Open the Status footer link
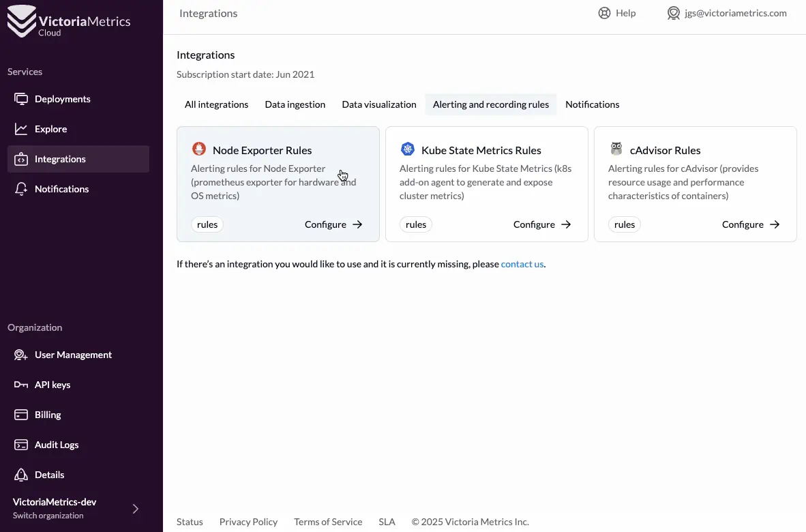Viewport: 806px width, 532px height. pos(190,522)
